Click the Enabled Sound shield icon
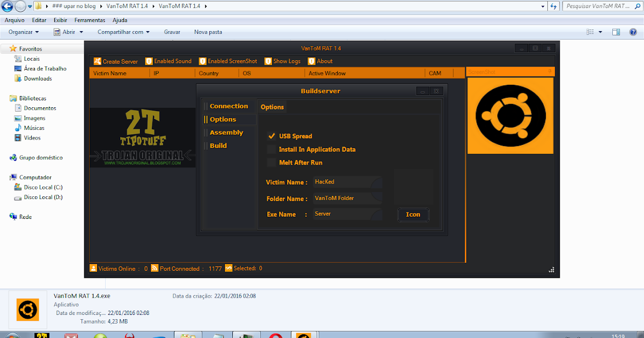Screen dimensions: 644x338 pos(149,61)
